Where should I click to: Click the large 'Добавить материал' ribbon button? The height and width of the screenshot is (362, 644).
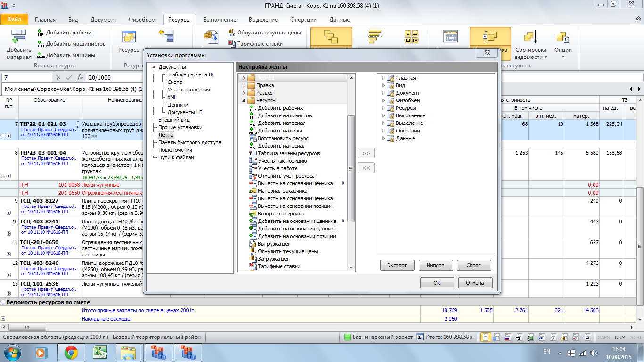click(19, 45)
